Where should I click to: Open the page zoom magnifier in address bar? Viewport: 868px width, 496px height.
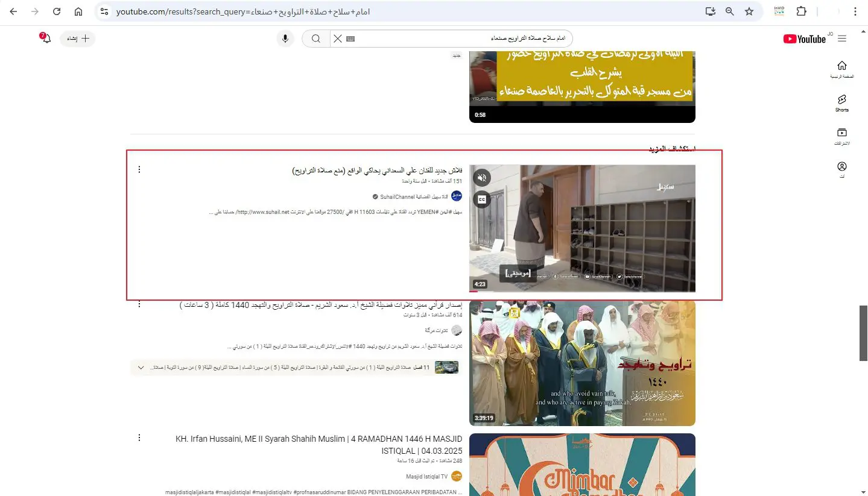click(x=729, y=11)
